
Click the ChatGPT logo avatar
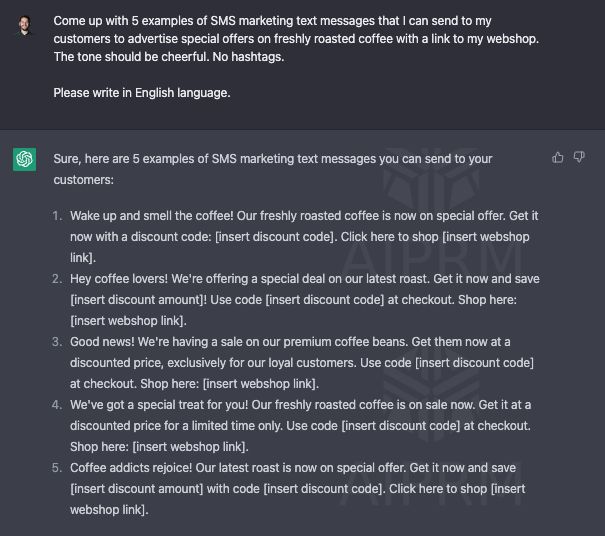click(24, 159)
